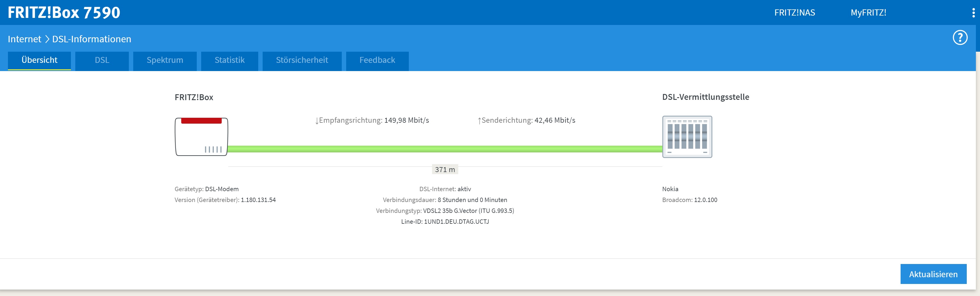Click the Version 1.180.131.54 text

(x=225, y=200)
